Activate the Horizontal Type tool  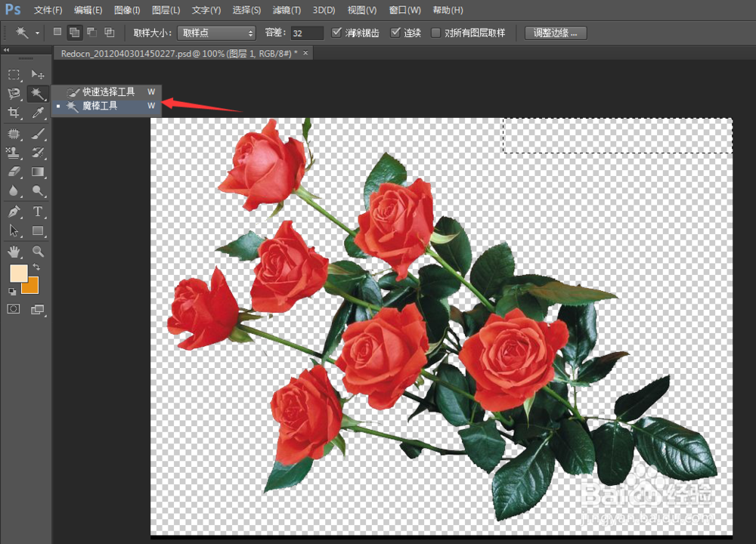click(x=38, y=212)
